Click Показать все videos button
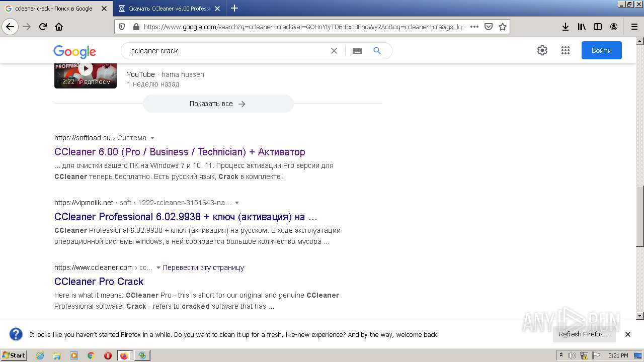The image size is (644, 362). [218, 104]
